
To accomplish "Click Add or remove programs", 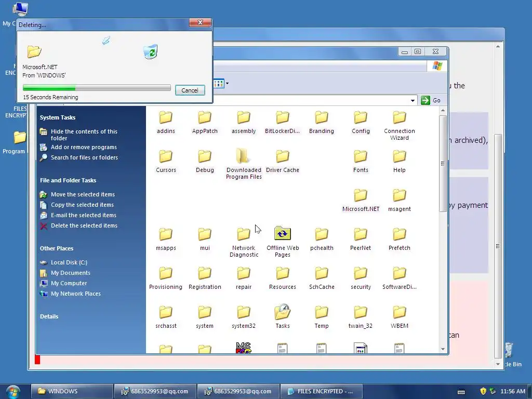I will click(84, 147).
